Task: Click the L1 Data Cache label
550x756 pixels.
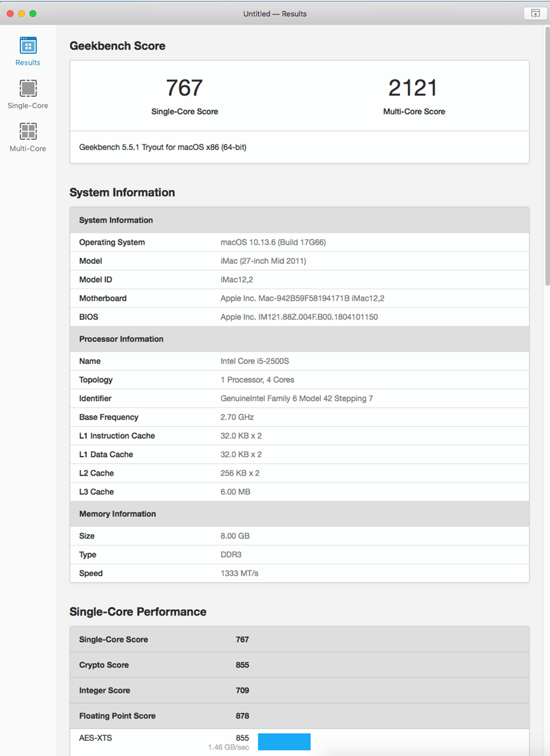Action: point(106,455)
